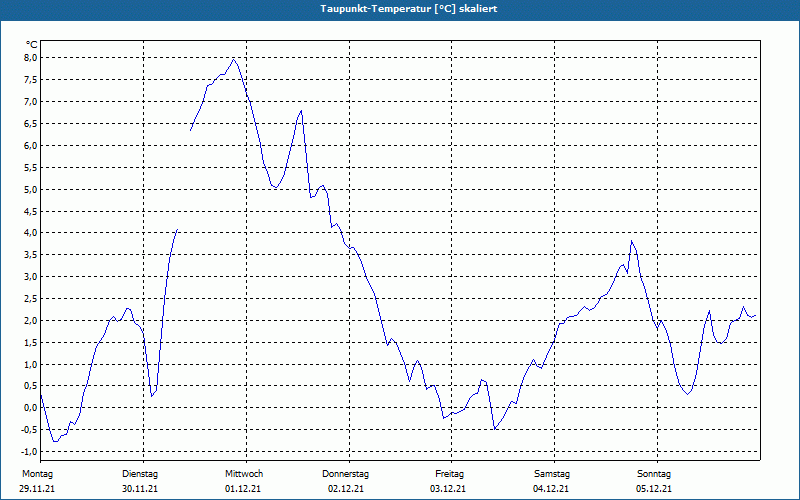Click the 3,0 y-axis value

coord(31,277)
